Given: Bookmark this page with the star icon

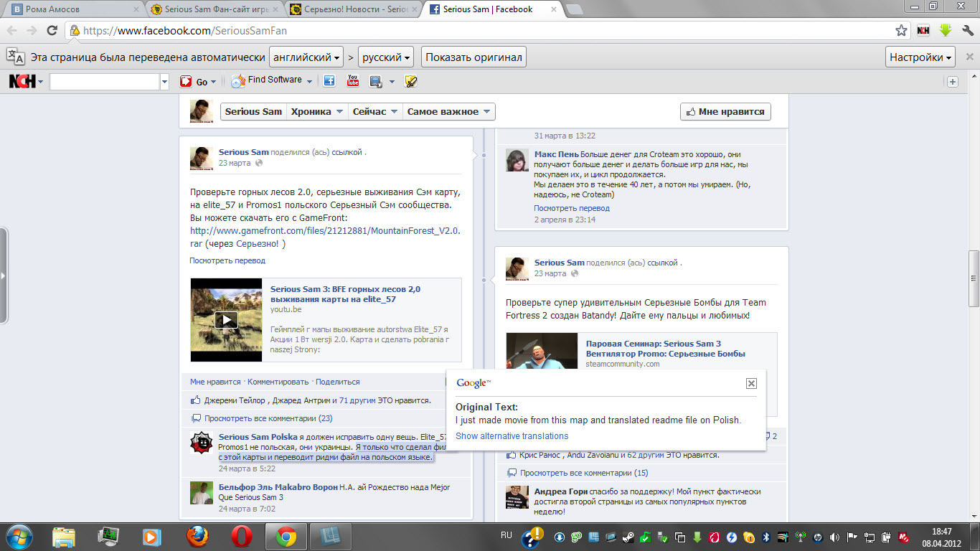Looking at the screenshot, I should pos(902,31).
